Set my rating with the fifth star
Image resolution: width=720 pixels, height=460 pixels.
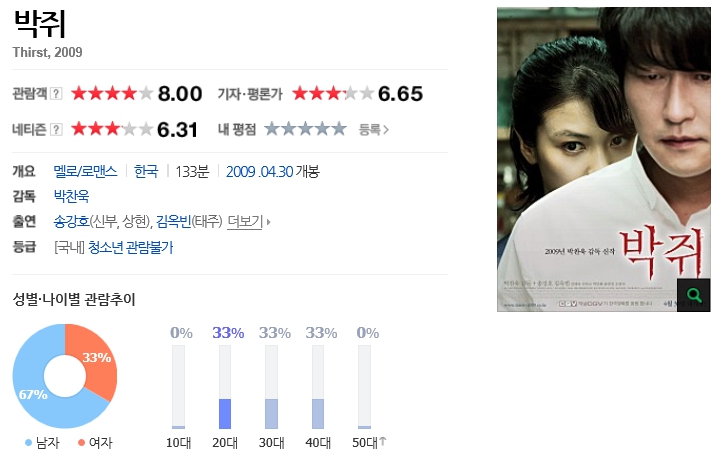tap(339, 129)
